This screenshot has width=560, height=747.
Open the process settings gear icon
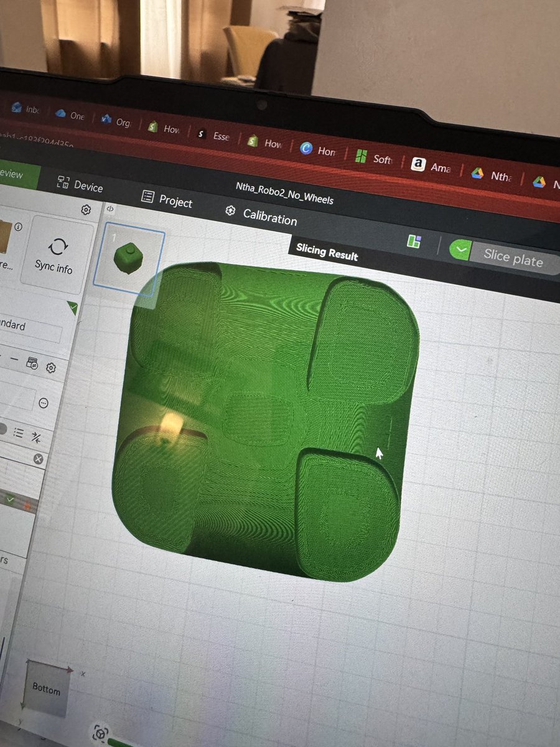tap(51, 368)
